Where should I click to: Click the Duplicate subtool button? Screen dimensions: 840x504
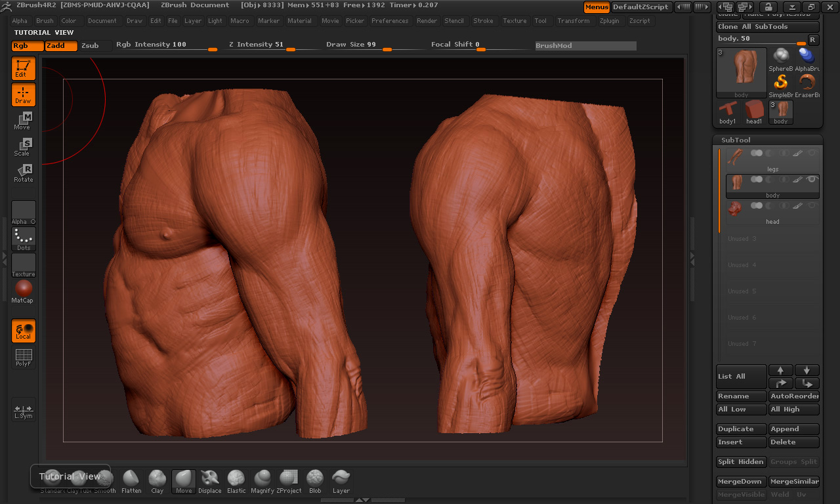pyautogui.click(x=741, y=429)
